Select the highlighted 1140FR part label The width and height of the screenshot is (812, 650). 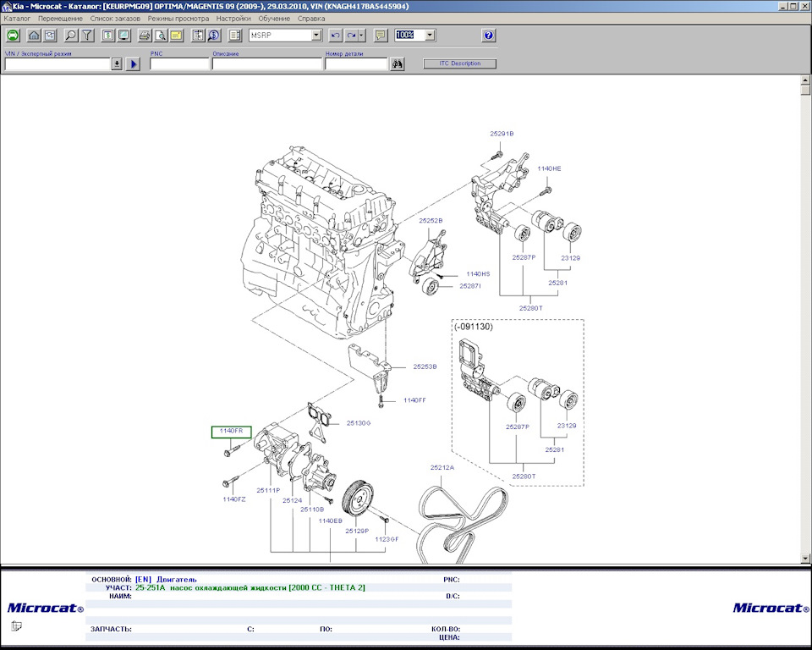[x=231, y=432]
